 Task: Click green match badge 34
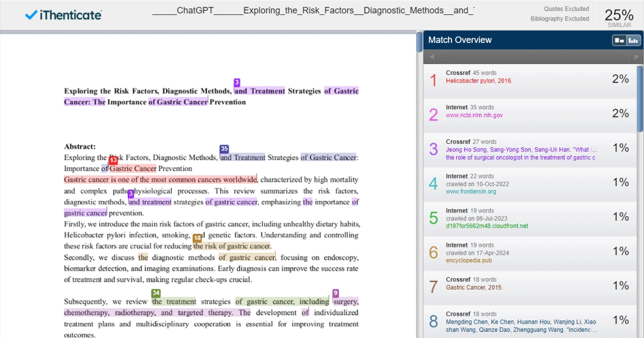pyautogui.click(x=156, y=293)
